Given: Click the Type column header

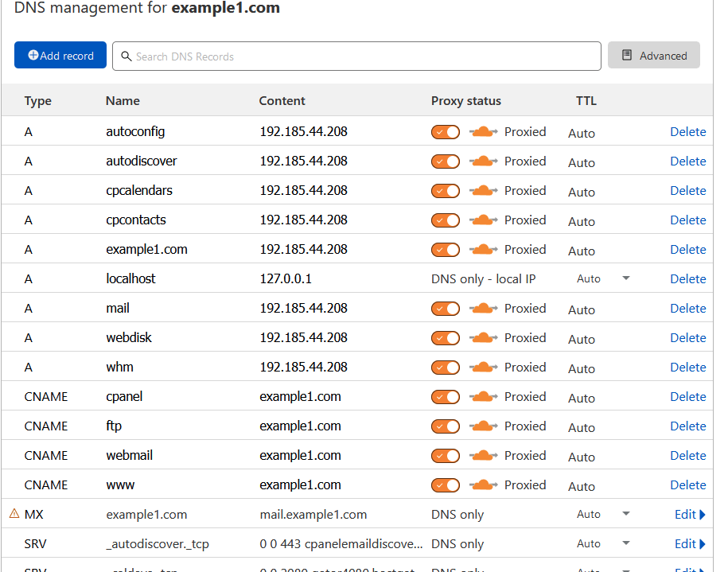Looking at the screenshot, I should pos(37,101).
